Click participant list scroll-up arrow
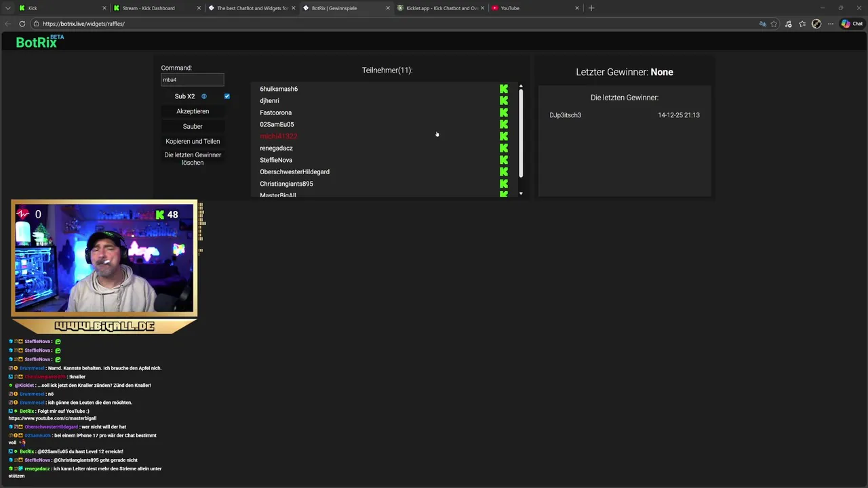 521,86
